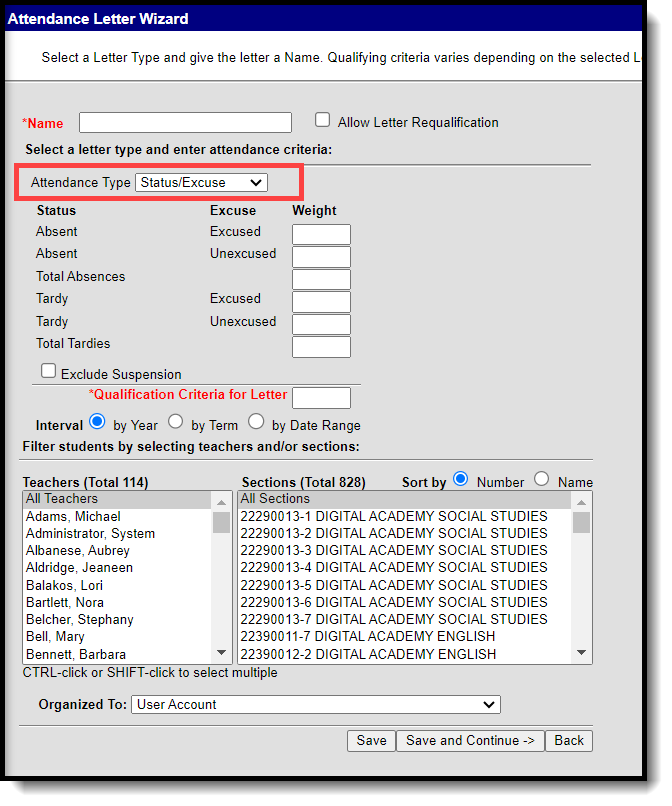
Task: Click the Name input field
Action: (x=185, y=122)
